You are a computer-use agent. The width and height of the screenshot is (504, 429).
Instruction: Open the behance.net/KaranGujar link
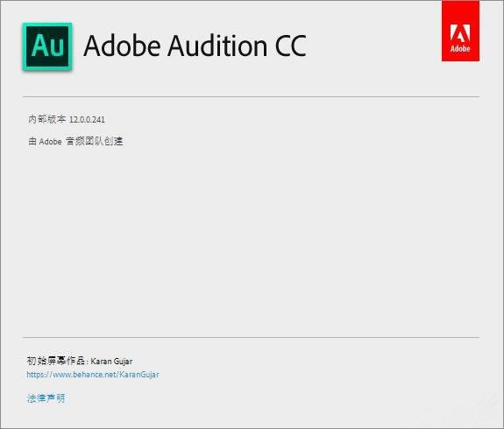93,375
